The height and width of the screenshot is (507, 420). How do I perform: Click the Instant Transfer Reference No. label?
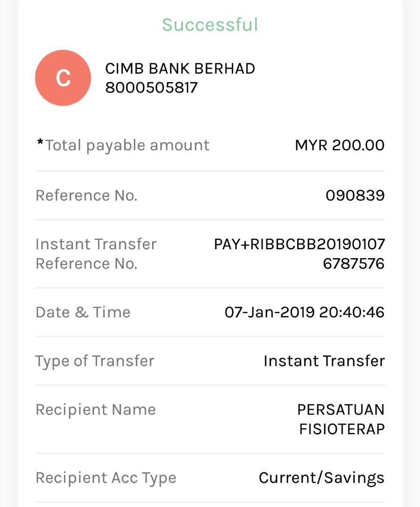tap(96, 253)
